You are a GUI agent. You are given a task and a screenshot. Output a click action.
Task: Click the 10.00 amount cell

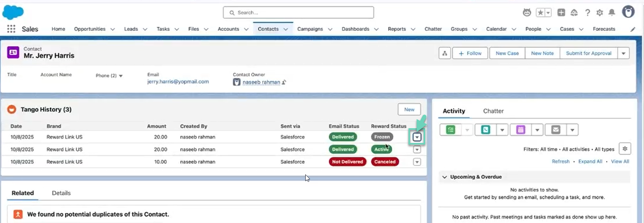[160, 162]
